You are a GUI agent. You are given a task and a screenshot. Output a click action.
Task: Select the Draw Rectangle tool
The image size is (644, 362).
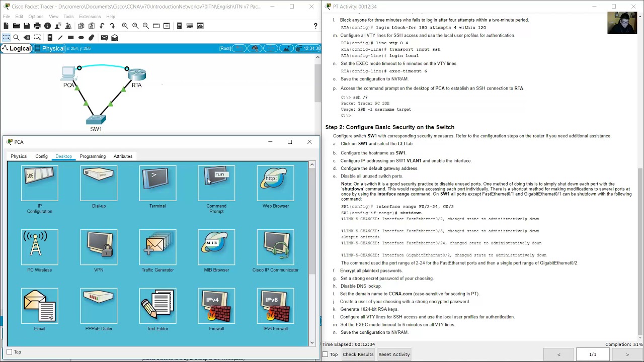[x=70, y=37]
